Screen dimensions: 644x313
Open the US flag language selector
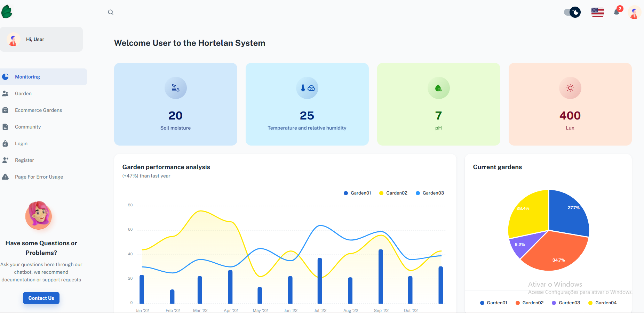597,12
